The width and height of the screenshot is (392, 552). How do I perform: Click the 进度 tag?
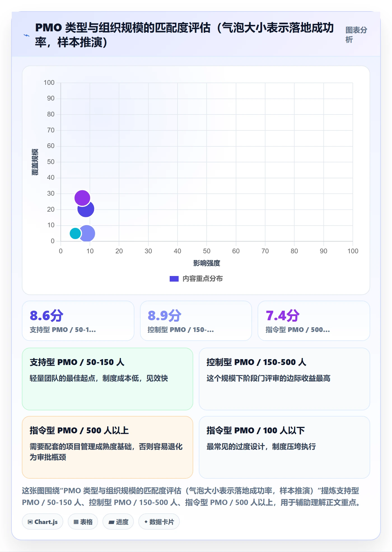[118, 522]
